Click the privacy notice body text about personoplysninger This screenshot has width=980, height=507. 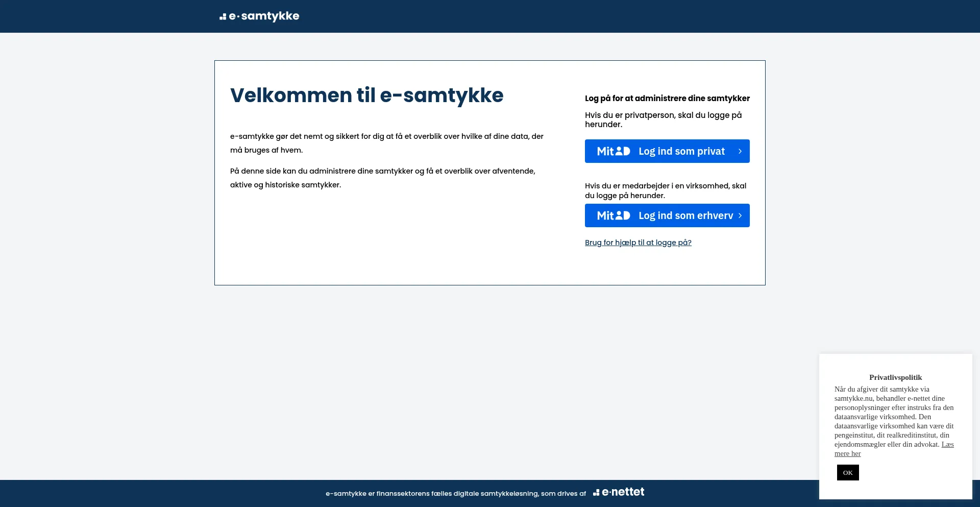[x=893, y=417]
